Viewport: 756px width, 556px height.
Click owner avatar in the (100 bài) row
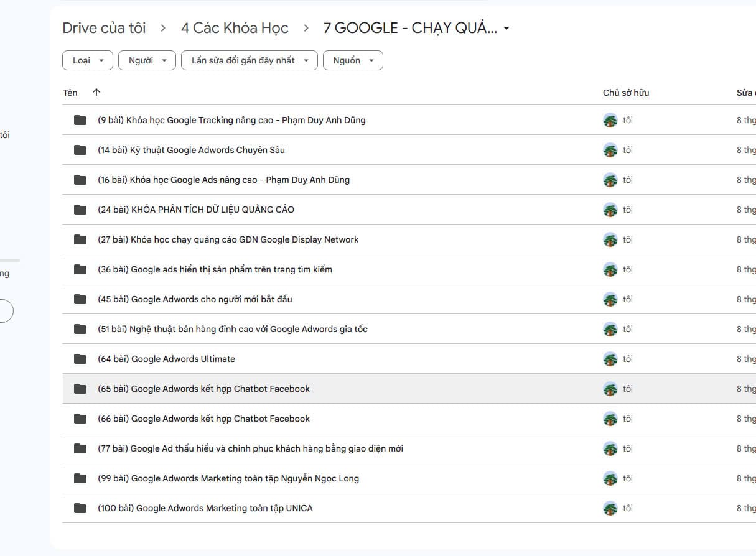point(610,508)
